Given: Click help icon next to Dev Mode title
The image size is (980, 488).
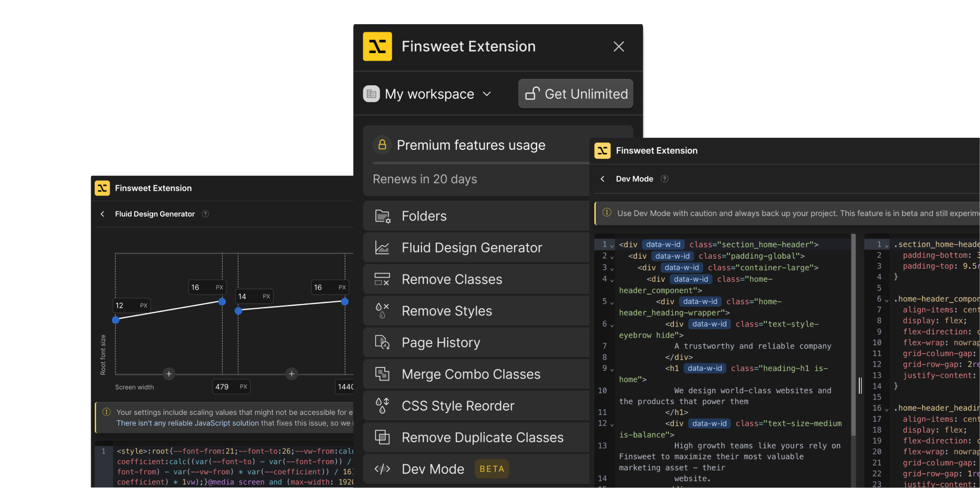Looking at the screenshot, I should coord(665,179).
